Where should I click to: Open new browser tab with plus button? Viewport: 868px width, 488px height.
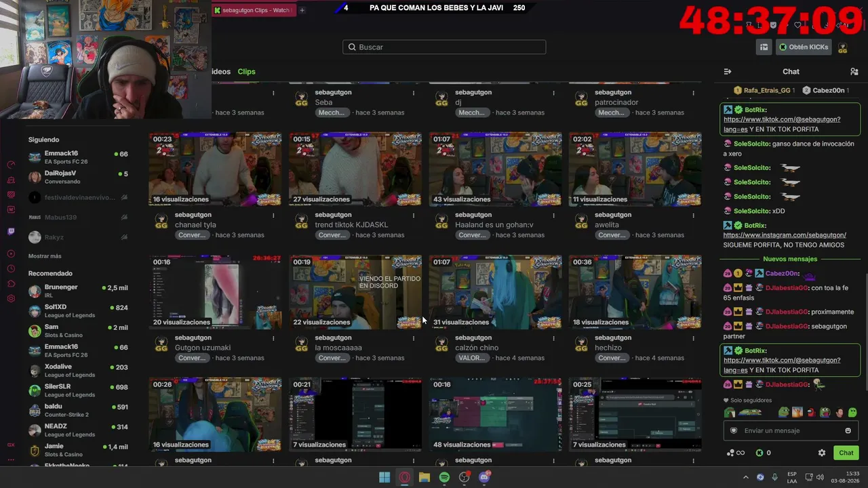(x=302, y=10)
